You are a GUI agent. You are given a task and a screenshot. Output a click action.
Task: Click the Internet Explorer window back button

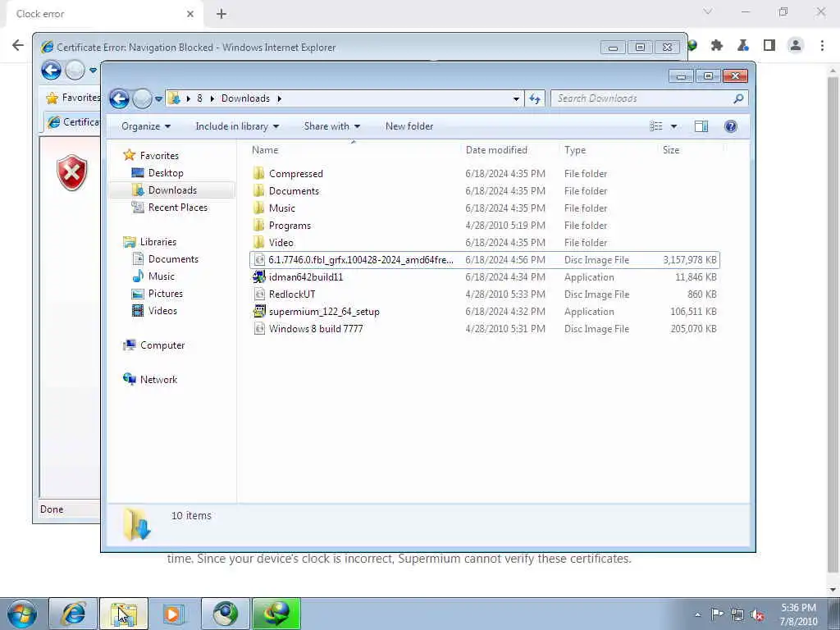pyautogui.click(x=52, y=71)
